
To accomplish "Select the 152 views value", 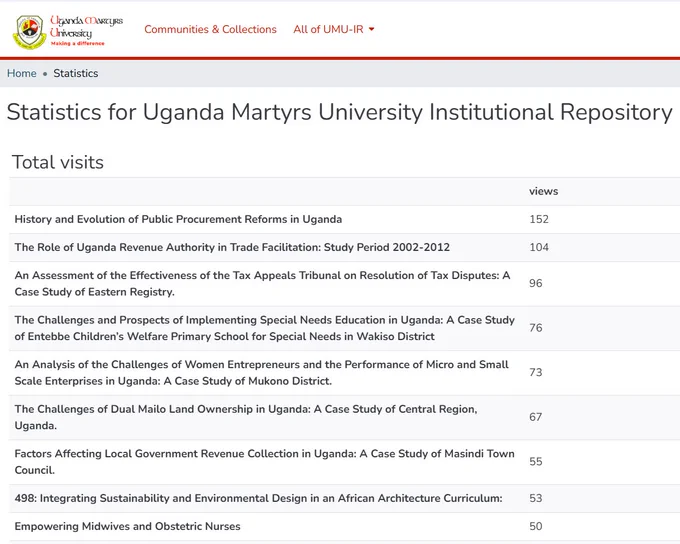I will coord(539,219).
